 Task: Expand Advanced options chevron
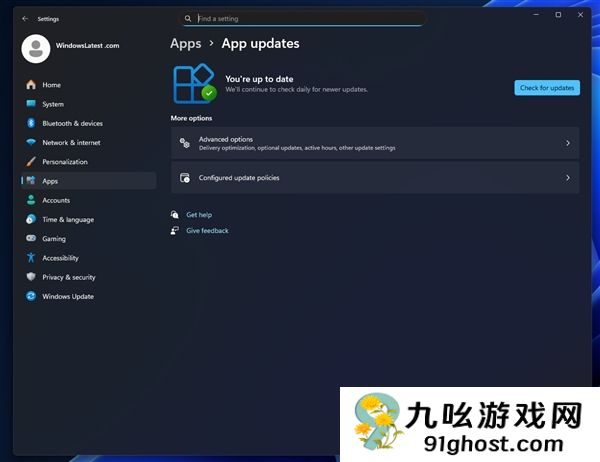(x=568, y=143)
